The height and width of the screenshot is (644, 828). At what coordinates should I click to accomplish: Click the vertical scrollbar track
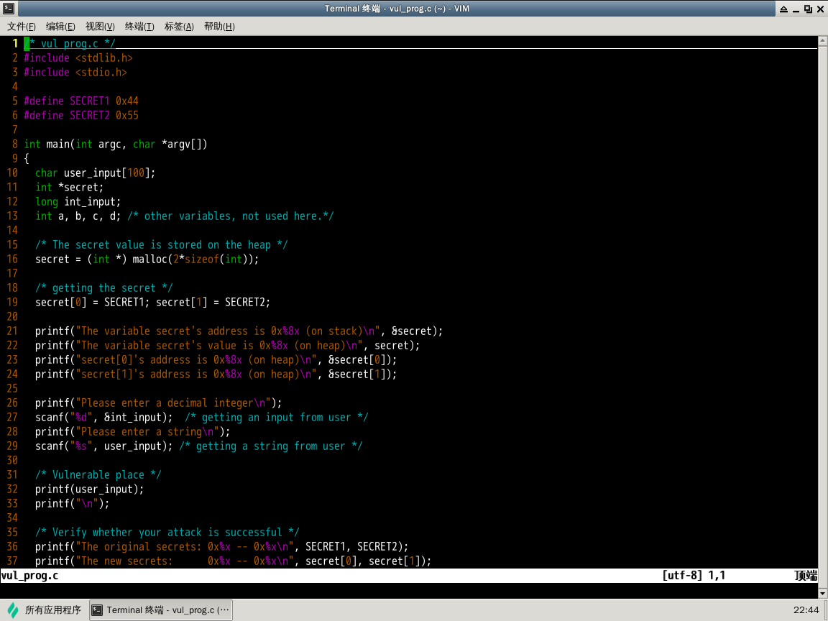pos(822,316)
